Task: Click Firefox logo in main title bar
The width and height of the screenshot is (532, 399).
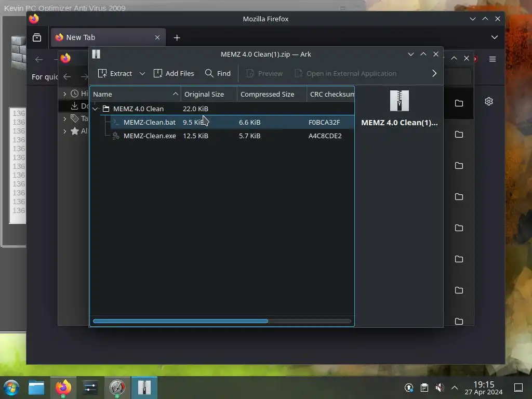Action: [34, 19]
